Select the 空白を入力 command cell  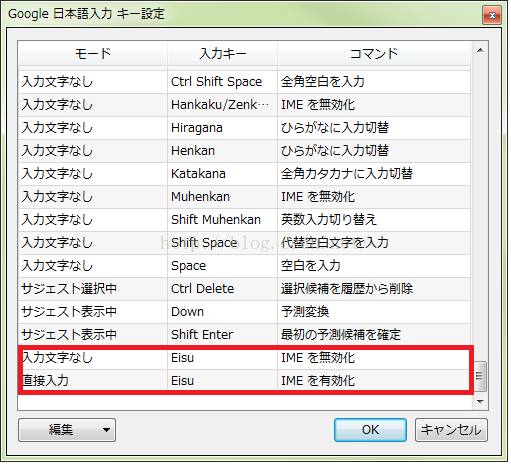tap(375, 266)
